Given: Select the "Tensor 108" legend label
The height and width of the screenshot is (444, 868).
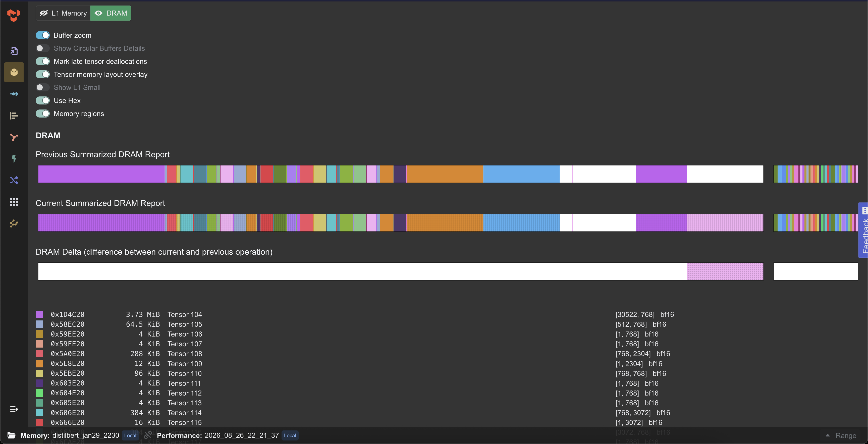Looking at the screenshot, I should [185, 354].
